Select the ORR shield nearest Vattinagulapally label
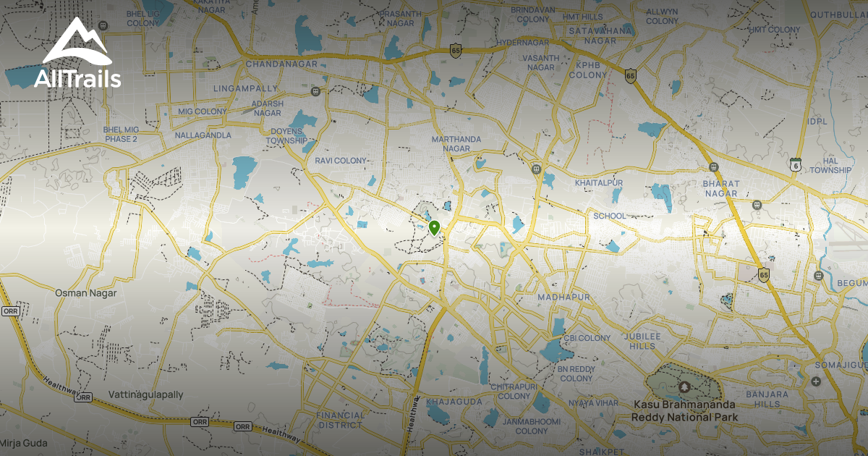The image size is (868, 456). click(83, 397)
